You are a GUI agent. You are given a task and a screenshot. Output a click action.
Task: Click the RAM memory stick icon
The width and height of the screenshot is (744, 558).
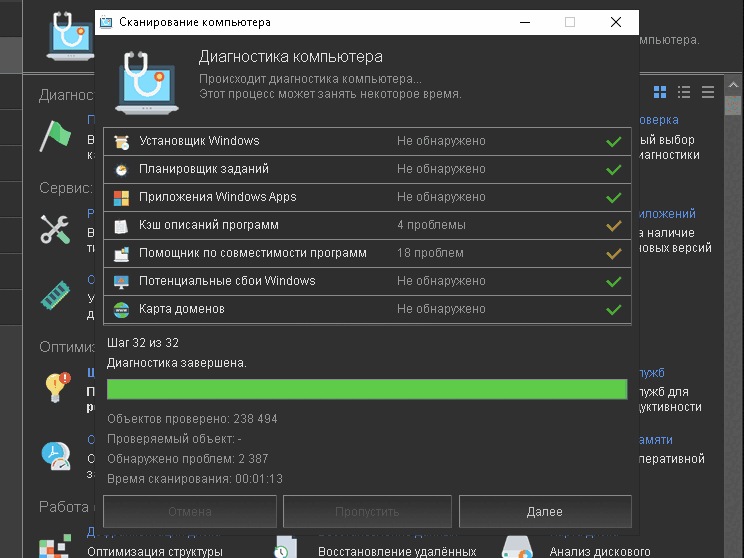56,295
